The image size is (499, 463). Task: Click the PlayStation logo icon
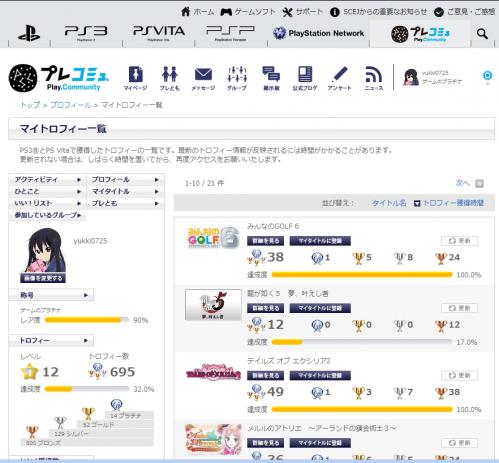pyautogui.click(x=29, y=33)
